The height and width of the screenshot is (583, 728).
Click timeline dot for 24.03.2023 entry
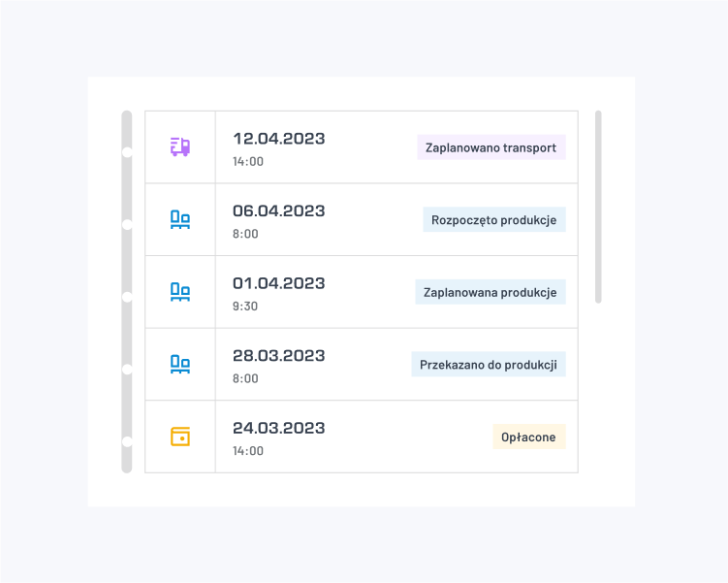[127, 441]
